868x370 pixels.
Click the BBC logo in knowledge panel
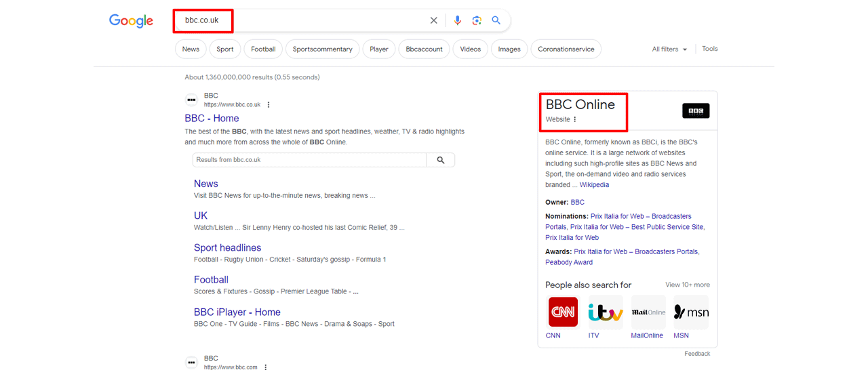click(696, 110)
